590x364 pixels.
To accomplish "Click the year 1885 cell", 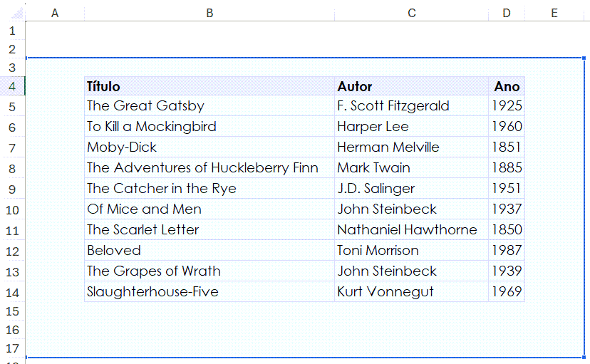I will coord(507,168).
